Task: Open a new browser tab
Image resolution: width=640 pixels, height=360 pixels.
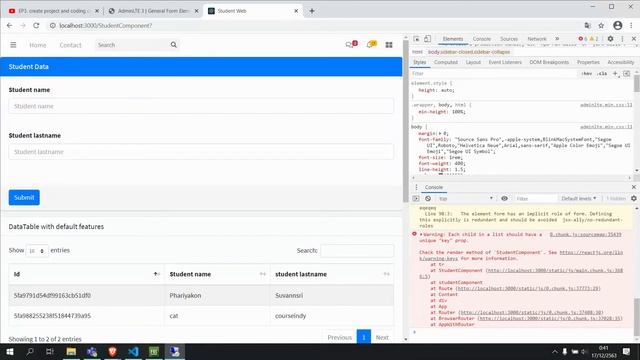Action: click(x=312, y=11)
